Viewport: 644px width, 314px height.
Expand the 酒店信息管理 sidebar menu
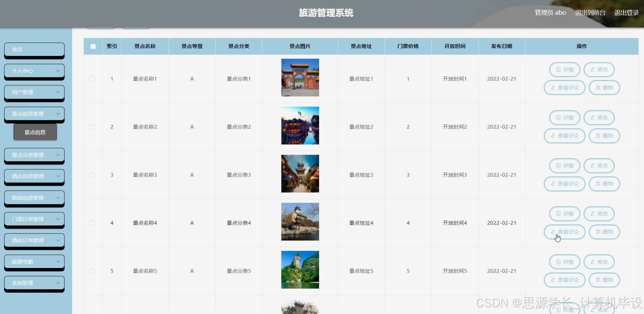pos(34,176)
